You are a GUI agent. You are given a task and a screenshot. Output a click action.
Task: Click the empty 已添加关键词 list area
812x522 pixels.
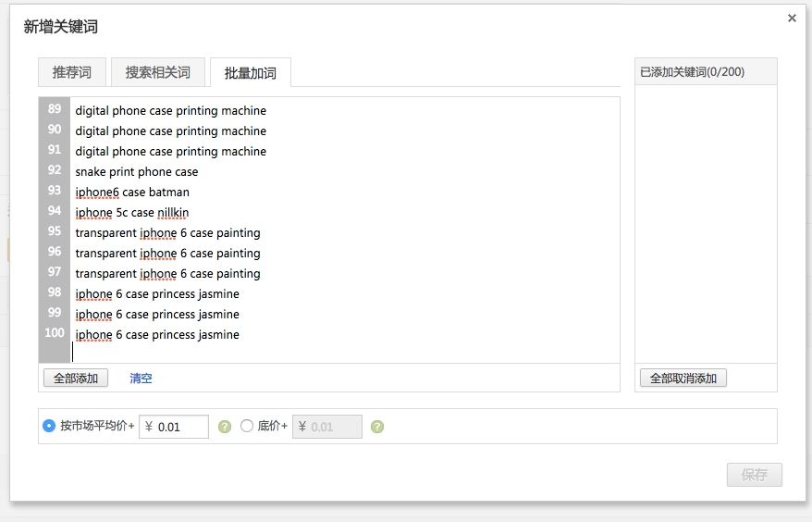coord(706,222)
